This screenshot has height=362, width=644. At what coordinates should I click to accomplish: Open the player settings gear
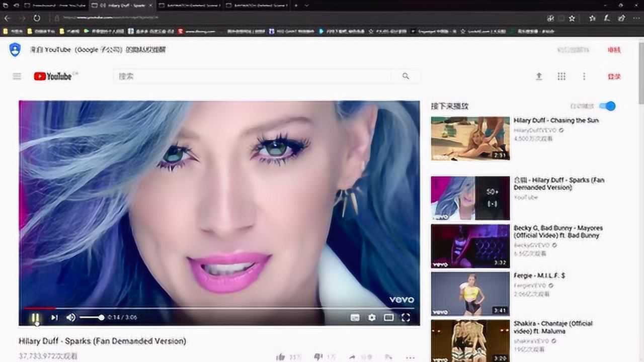pyautogui.click(x=372, y=317)
